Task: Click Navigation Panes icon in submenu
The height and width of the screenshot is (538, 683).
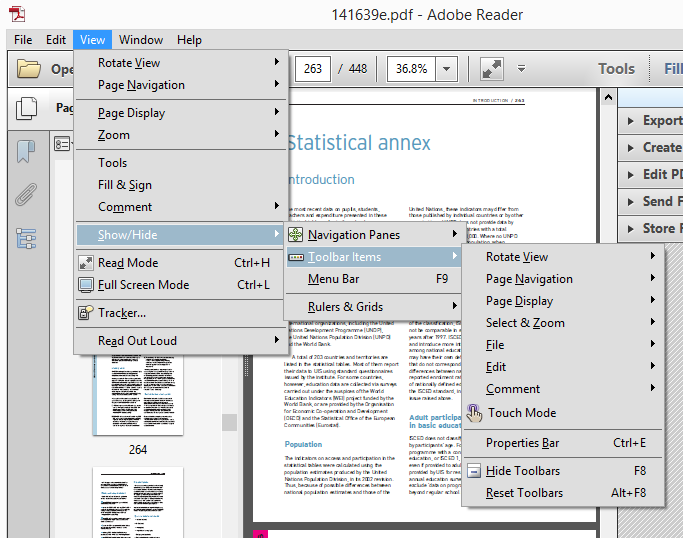Action: [x=295, y=235]
